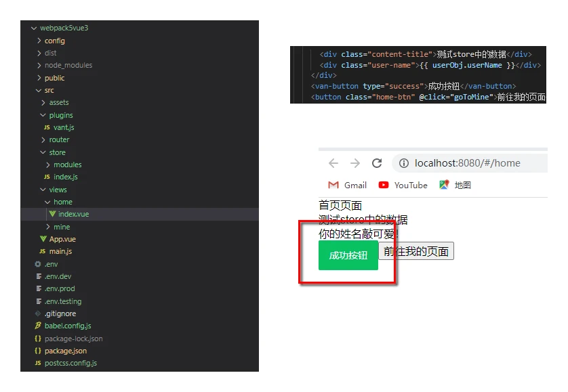Click the JS icon beside main.js
The height and width of the screenshot is (392, 568).
click(43, 251)
